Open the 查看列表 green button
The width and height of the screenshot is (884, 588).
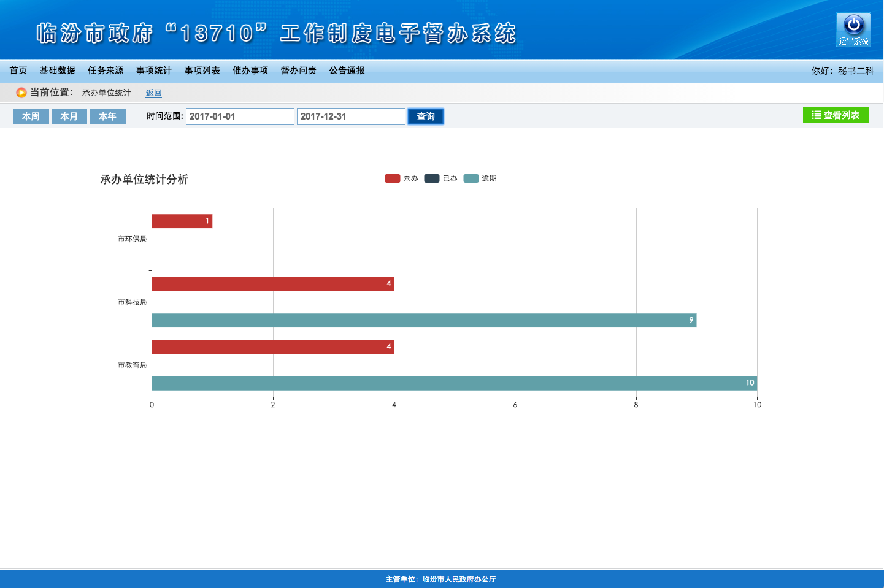click(836, 115)
